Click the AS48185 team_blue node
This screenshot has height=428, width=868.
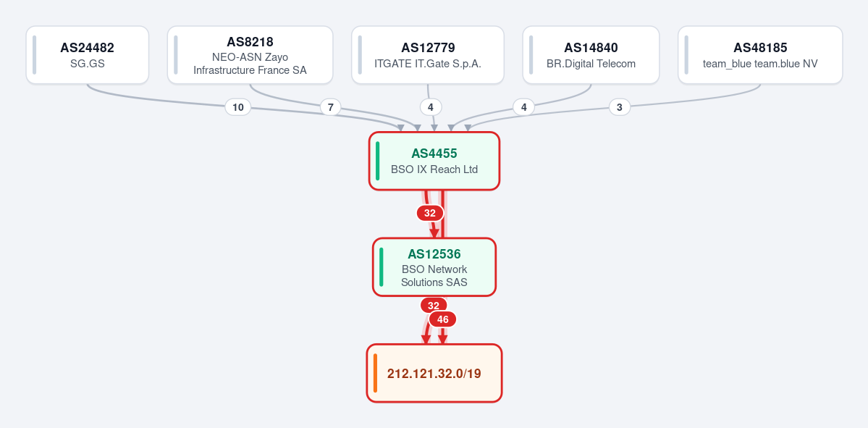(760, 55)
